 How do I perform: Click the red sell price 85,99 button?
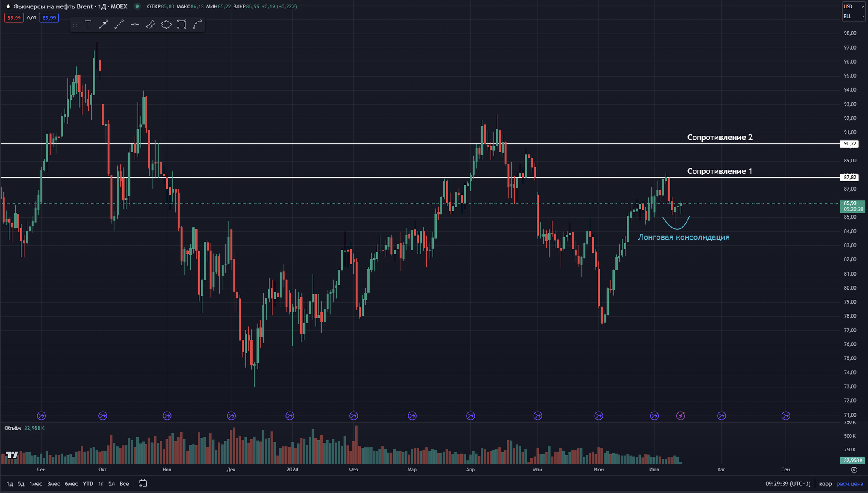click(x=14, y=18)
